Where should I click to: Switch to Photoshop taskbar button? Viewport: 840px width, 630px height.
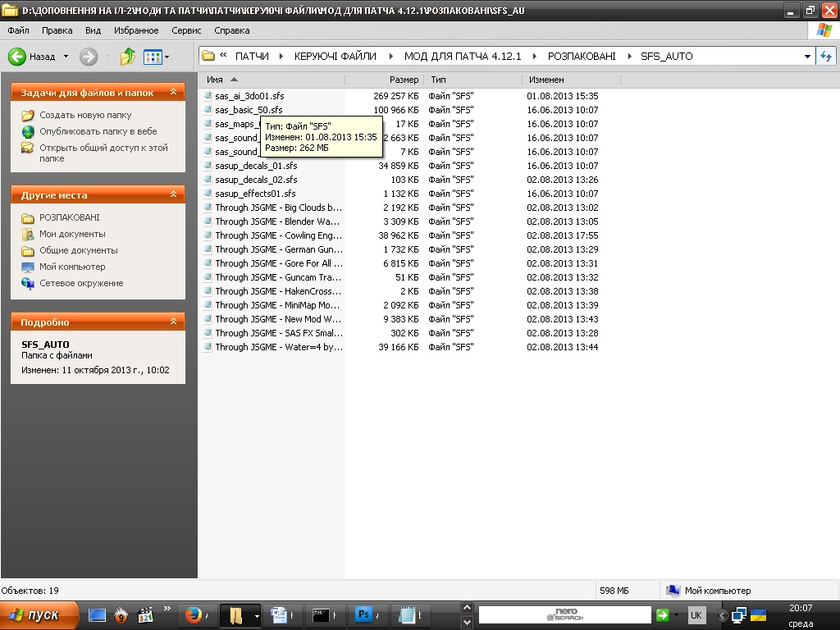(370, 615)
